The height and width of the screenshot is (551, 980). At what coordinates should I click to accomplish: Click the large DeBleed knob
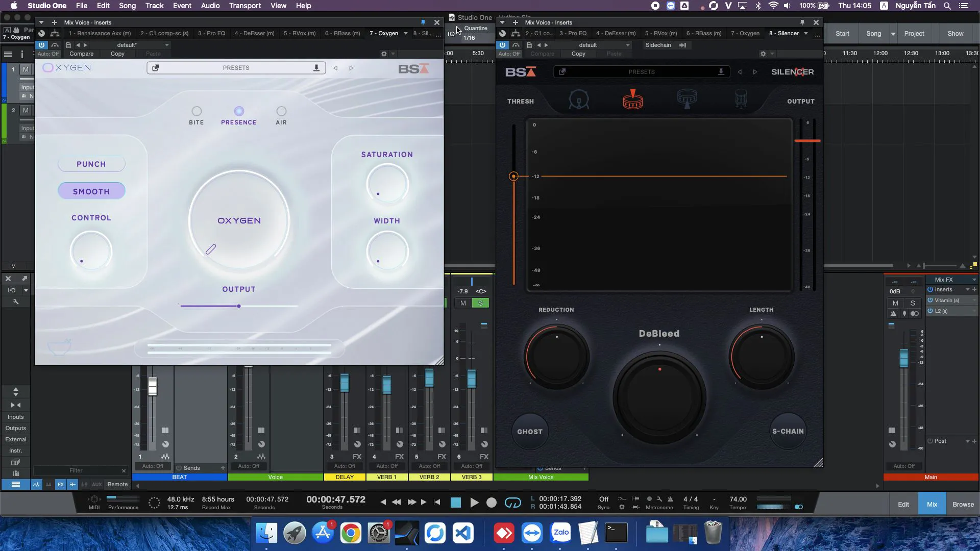click(x=659, y=398)
